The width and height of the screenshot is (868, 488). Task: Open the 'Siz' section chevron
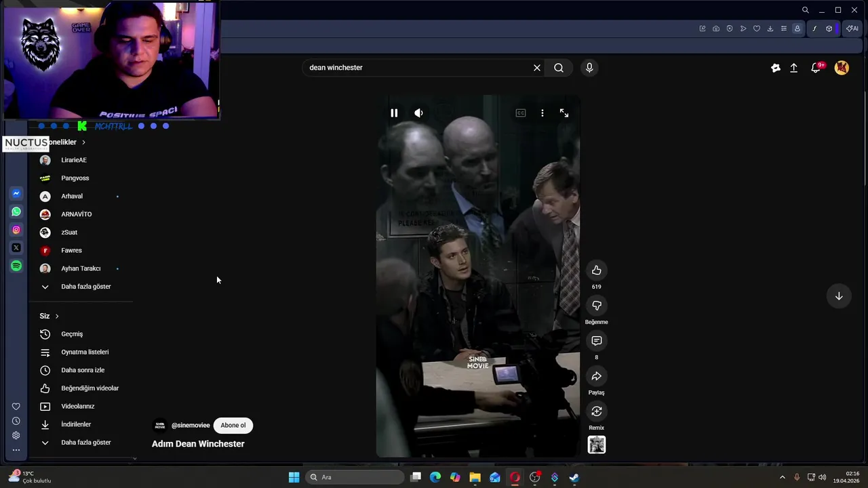(57, 316)
